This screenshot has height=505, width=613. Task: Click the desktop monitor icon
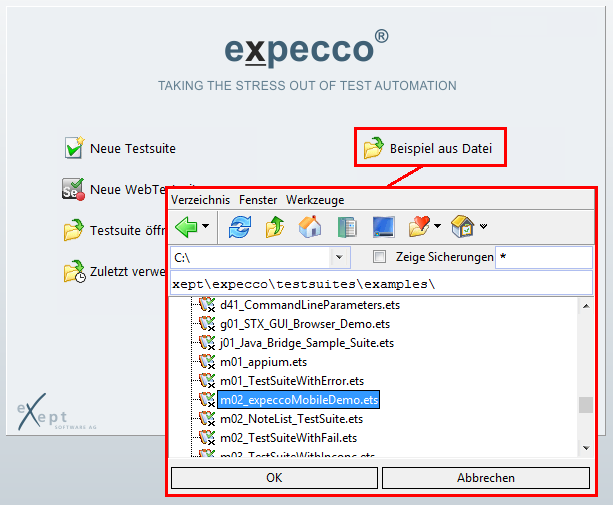[383, 226]
